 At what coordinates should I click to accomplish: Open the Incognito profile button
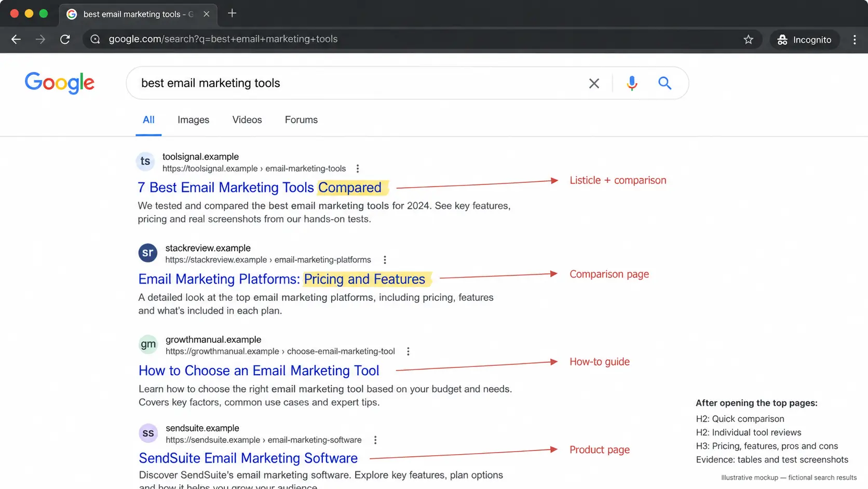[804, 39]
